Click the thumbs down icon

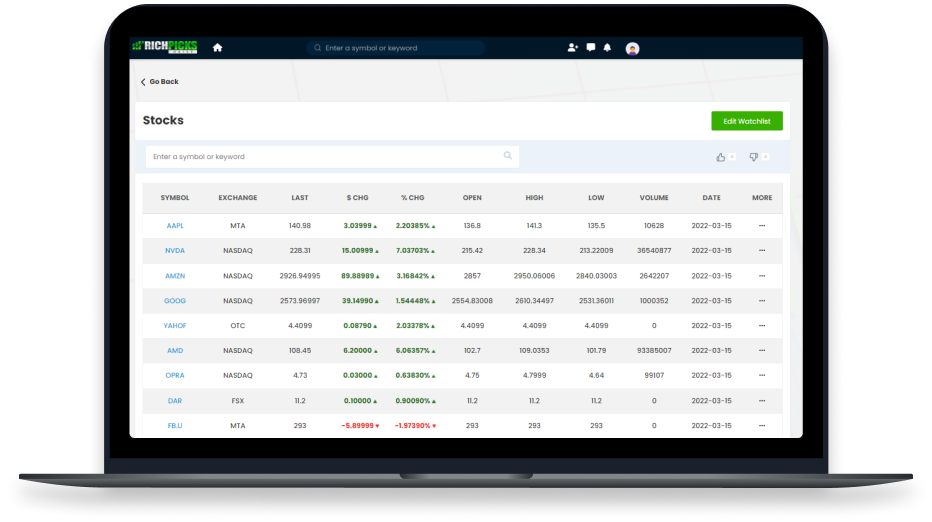coord(754,157)
